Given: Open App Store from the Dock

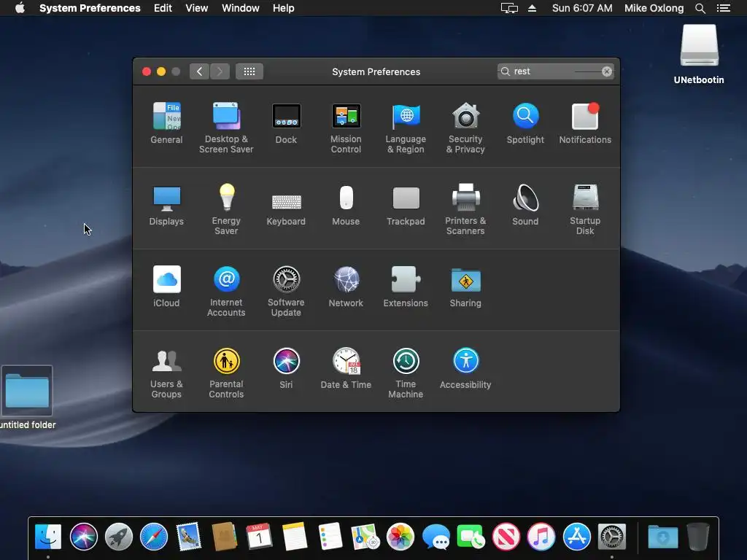Looking at the screenshot, I should pyautogui.click(x=576, y=537).
